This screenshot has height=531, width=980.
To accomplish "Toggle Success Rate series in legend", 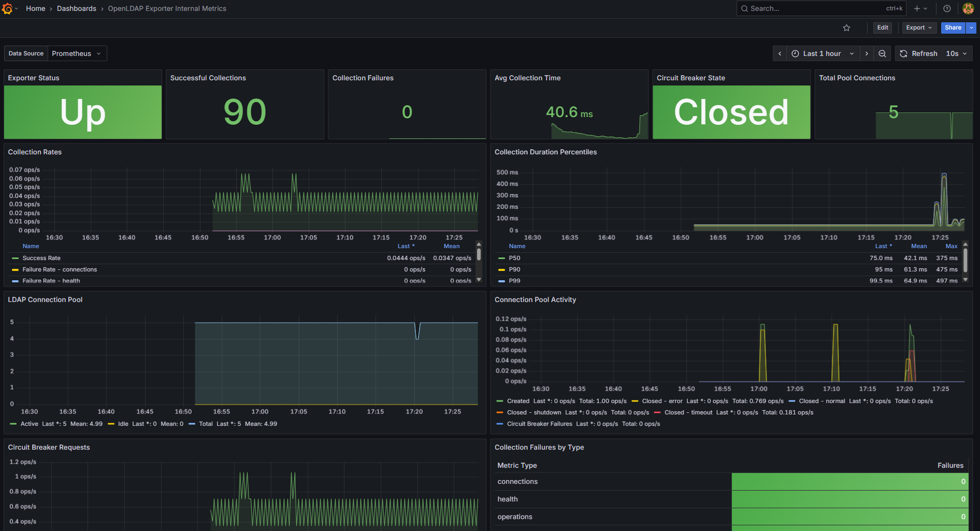I will point(41,258).
